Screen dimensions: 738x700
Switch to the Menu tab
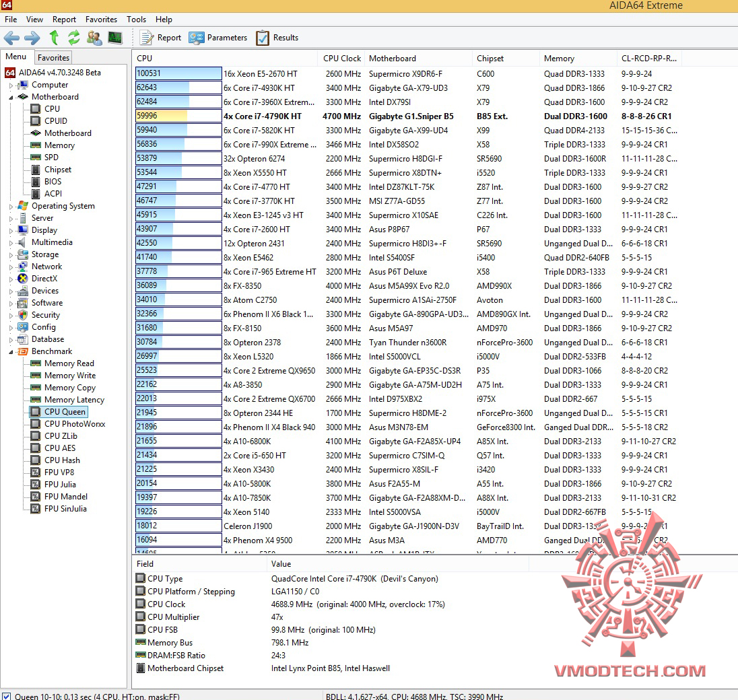point(16,57)
